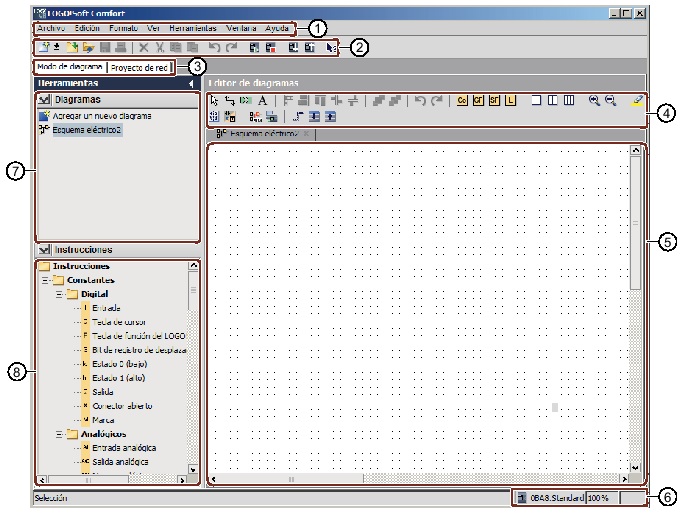This screenshot has height=515, width=697.
Task: Click the context-sensitive help pointer icon
Action: [x=331, y=47]
